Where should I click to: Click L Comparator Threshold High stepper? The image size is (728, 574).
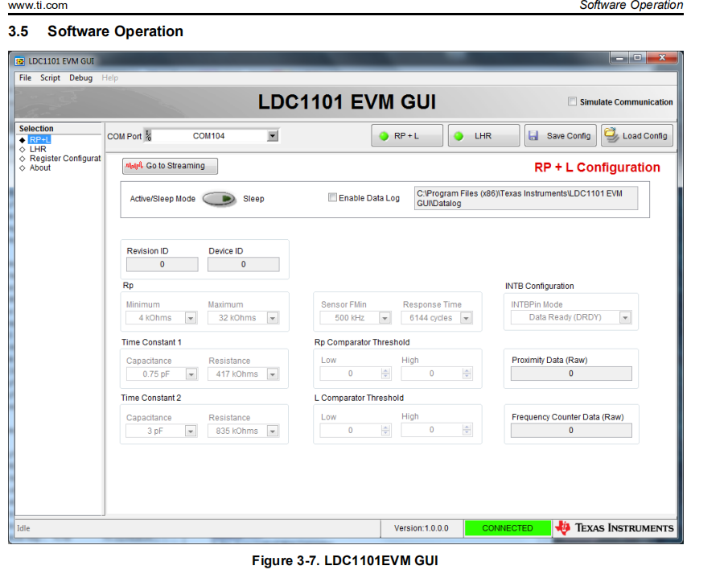(x=467, y=431)
